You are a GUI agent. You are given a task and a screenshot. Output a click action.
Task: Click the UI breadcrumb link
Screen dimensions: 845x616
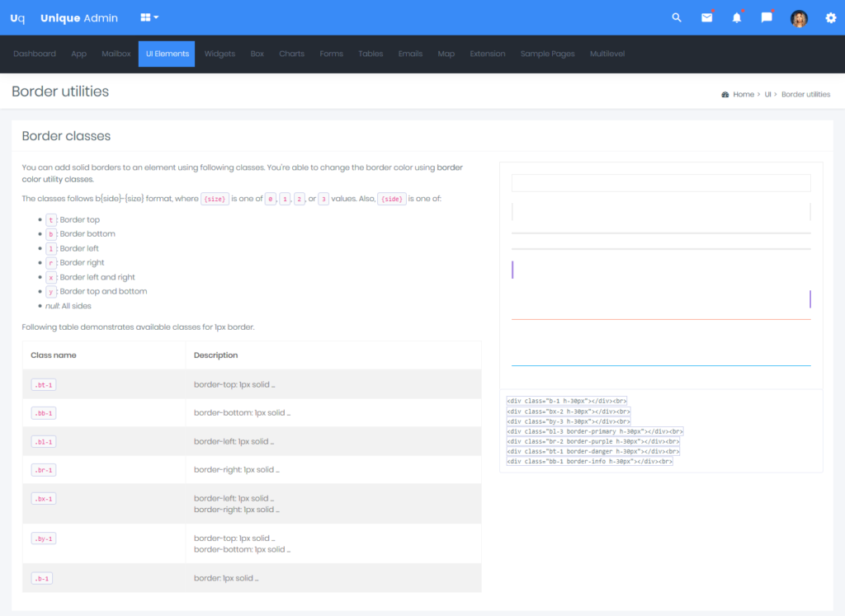[767, 94]
